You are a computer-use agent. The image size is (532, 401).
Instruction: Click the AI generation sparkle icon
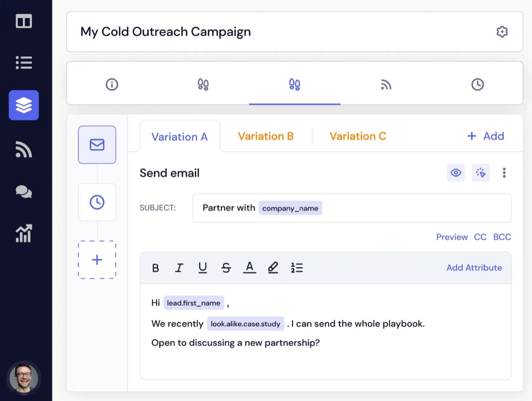pos(480,172)
